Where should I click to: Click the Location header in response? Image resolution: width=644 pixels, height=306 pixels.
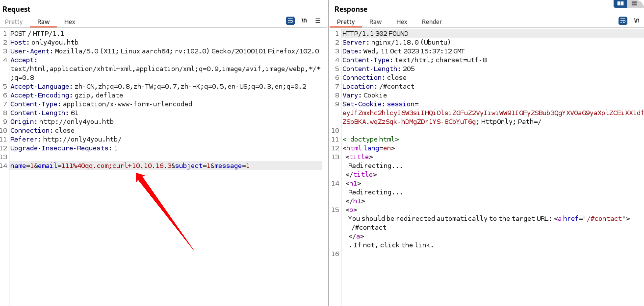coord(378,86)
